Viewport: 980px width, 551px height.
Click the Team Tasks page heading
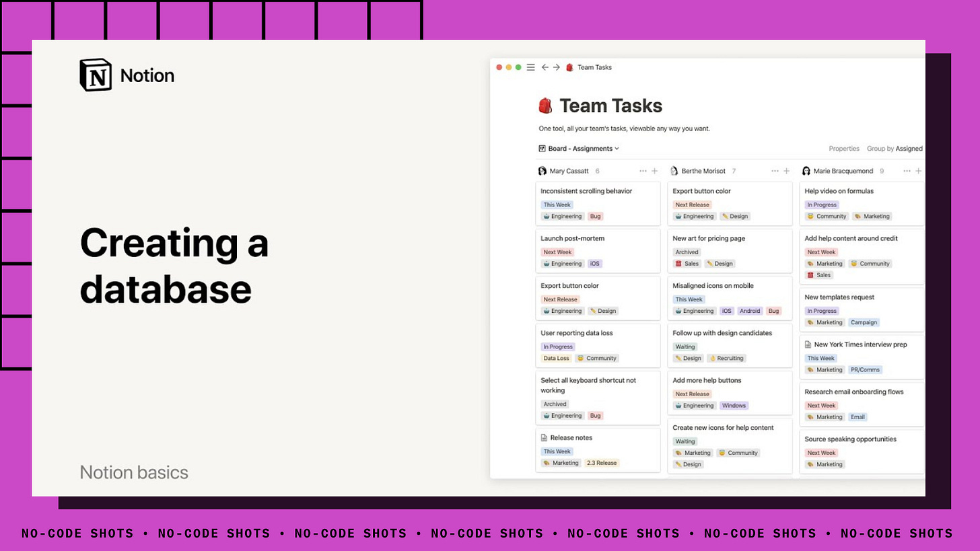coord(611,106)
